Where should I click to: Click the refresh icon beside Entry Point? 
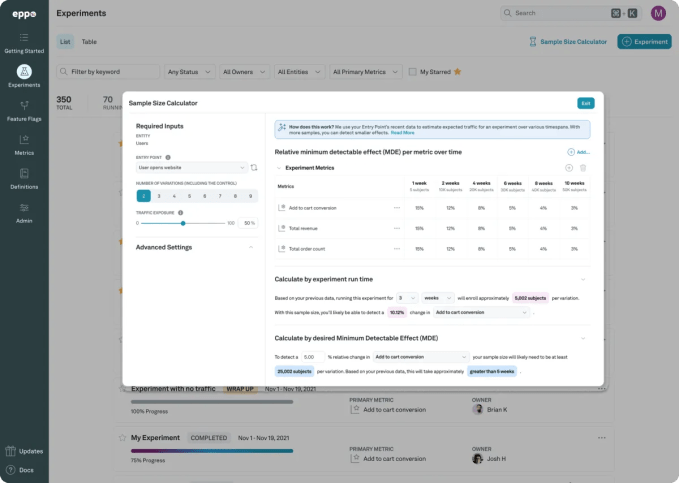254,167
